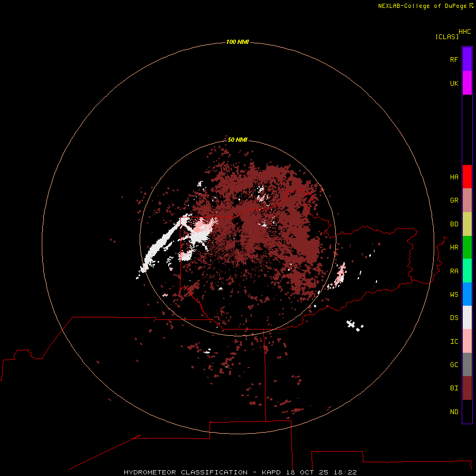Click the 100 NMI range ring label

(237, 42)
